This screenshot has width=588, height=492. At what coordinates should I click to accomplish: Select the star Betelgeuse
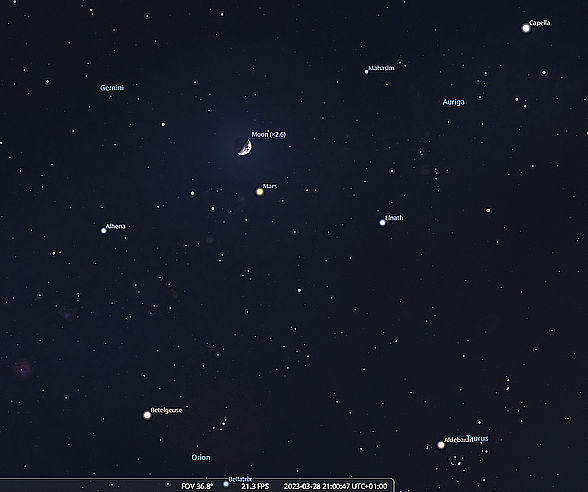(147, 415)
